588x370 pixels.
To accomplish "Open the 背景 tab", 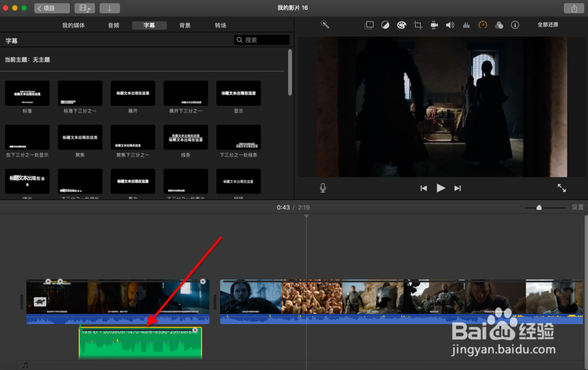I will point(185,25).
